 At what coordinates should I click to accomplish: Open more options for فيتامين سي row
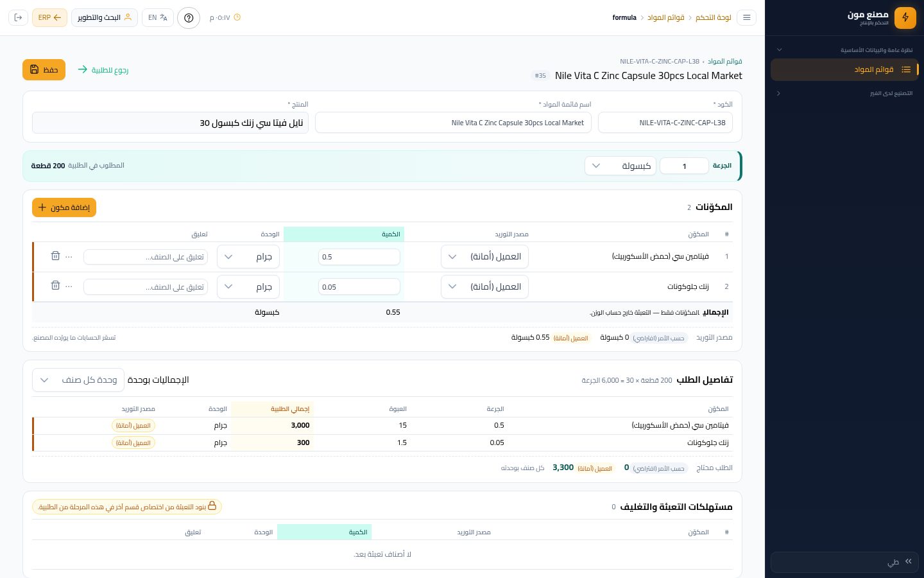pos(69,256)
